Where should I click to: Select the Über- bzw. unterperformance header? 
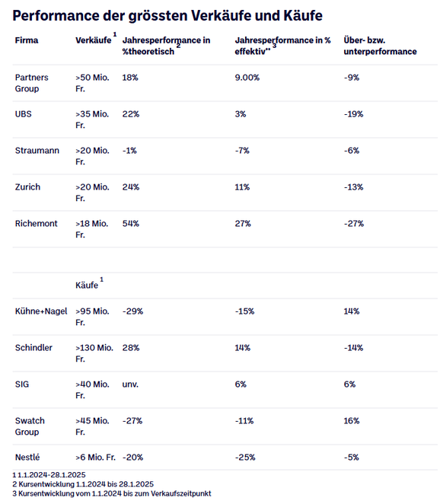tap(380, 46)
